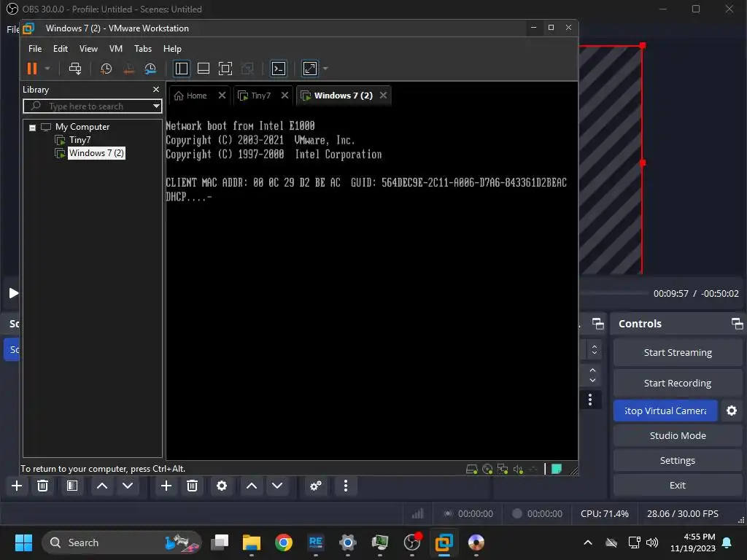
Task: Toggle the library sidebar view icon
Action: pyautogui.click(x=182, y=69)
